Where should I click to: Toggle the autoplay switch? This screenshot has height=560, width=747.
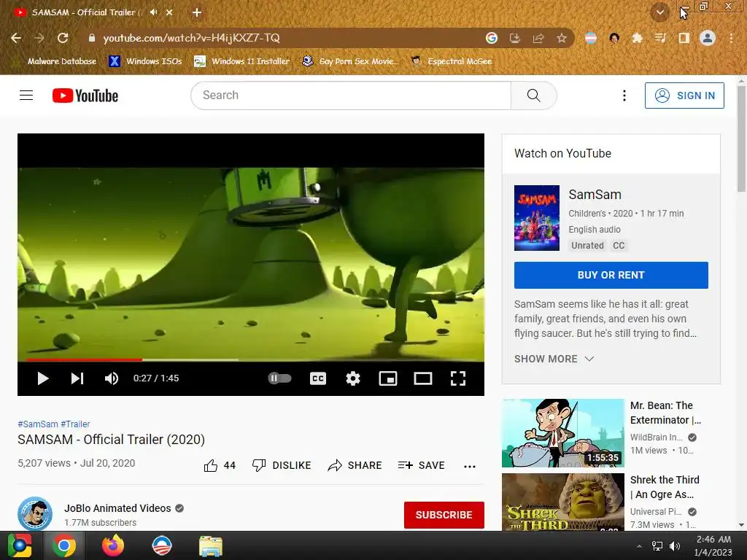click(279, 378)
